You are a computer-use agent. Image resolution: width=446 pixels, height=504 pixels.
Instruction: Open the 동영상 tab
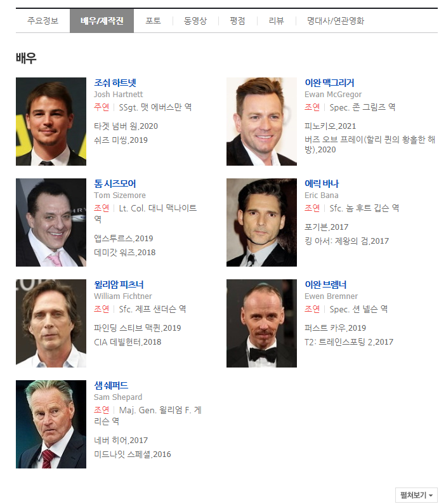195,21
